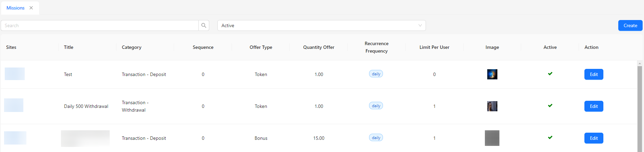
Task: Open the Active status filter dropdown
Action: coord(321,25)
